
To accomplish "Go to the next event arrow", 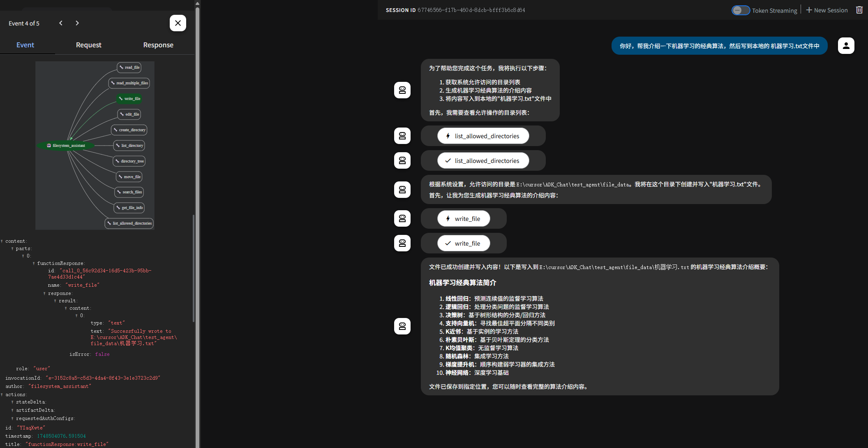I will 77,23.
